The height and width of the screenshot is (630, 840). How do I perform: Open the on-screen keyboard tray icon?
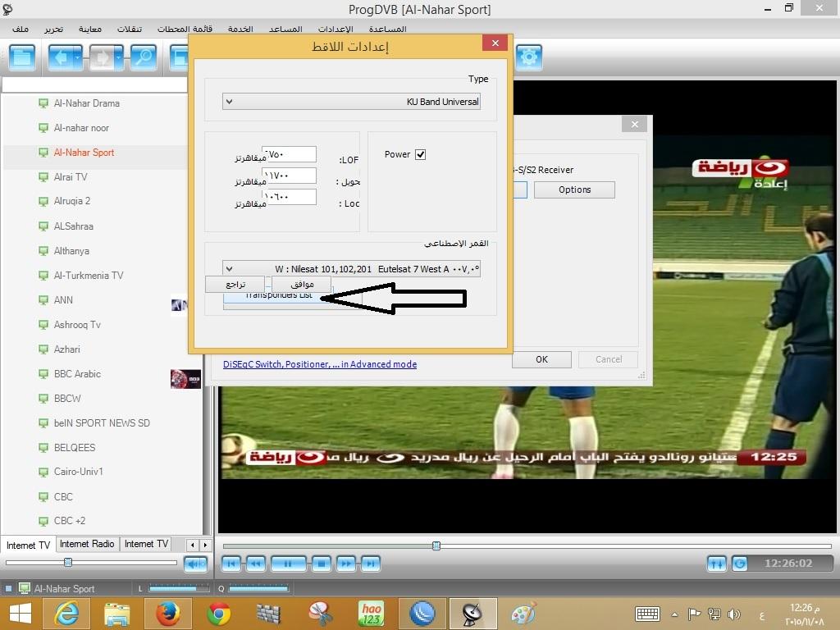(647, 614)
